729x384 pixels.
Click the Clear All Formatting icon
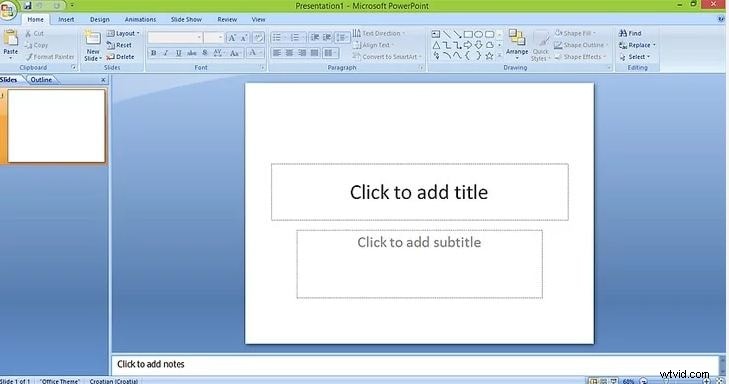(x=259, y=38)
